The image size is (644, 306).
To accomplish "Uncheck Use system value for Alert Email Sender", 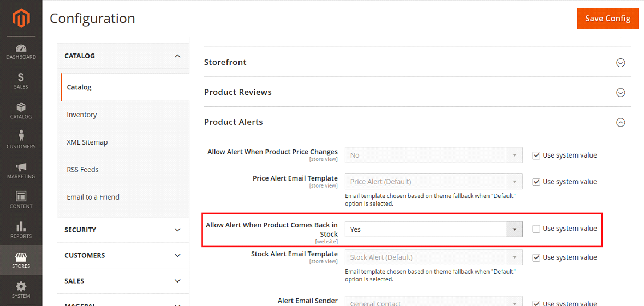I will (x=536, y=304).
